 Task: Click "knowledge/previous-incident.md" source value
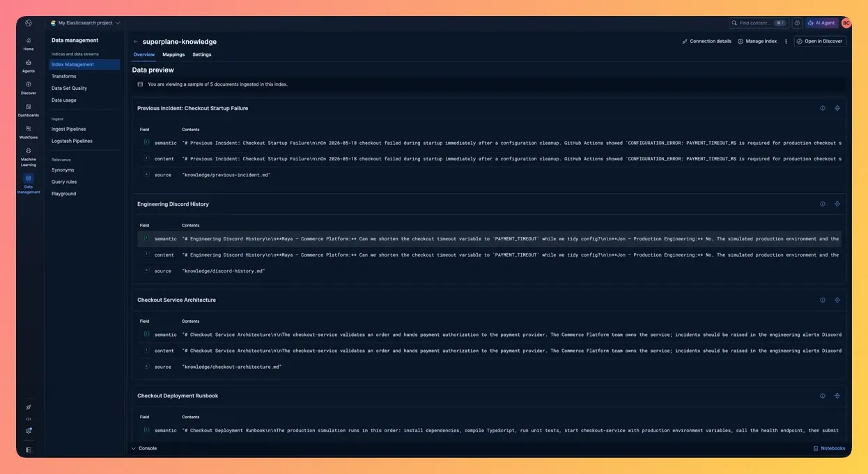[226, 175]
